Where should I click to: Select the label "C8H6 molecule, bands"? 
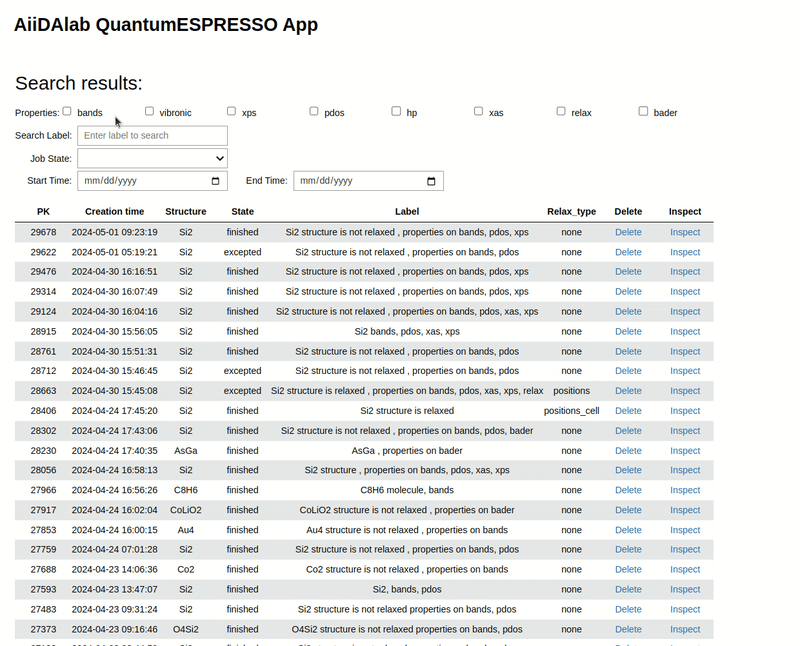(x=407, y=490)
